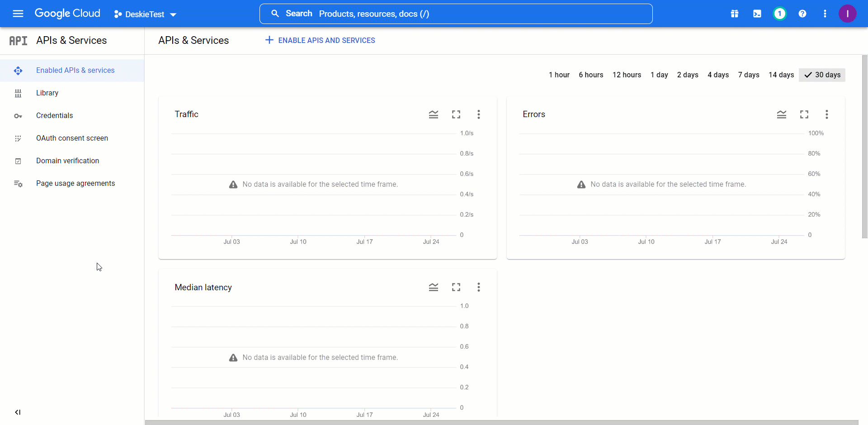The image size is (868, 425).
Task: Select the 30 days time range
Action: [822, 75]
